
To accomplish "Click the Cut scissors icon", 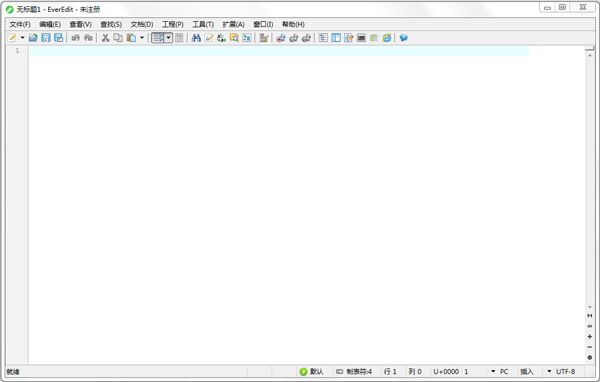I will coord(106,38).
